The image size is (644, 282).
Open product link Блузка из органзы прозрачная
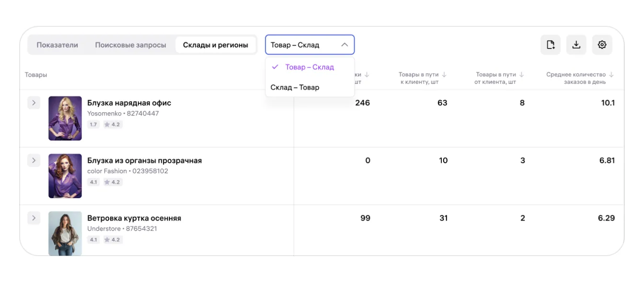[x=144, y=161]
